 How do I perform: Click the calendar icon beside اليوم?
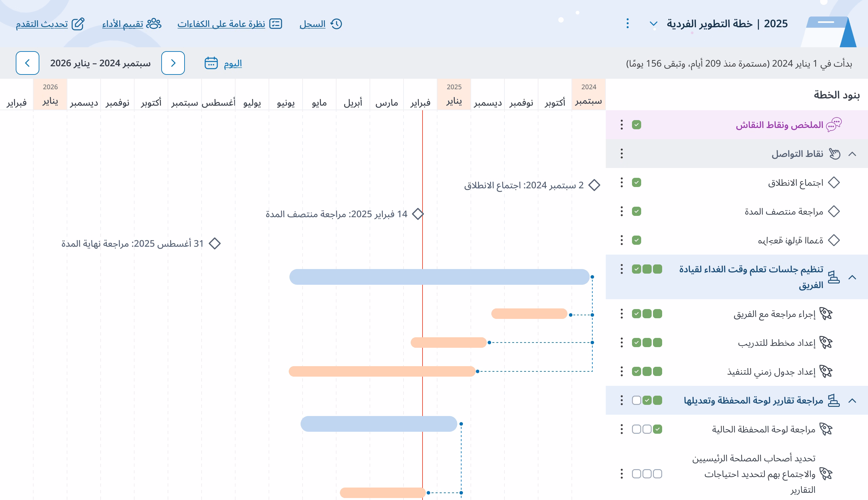(211, 63)
